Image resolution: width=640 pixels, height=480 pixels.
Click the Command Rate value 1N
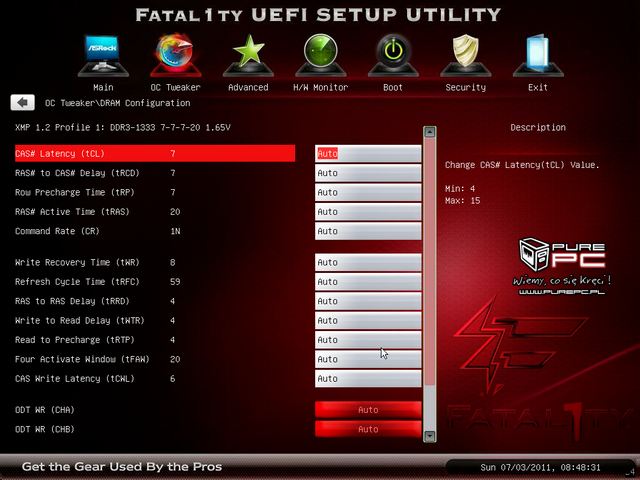(175, 231)
